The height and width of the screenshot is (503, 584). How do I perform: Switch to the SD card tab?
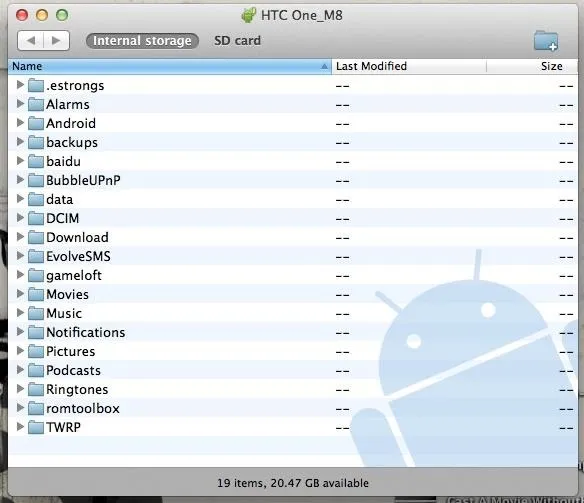pos(237,41)
